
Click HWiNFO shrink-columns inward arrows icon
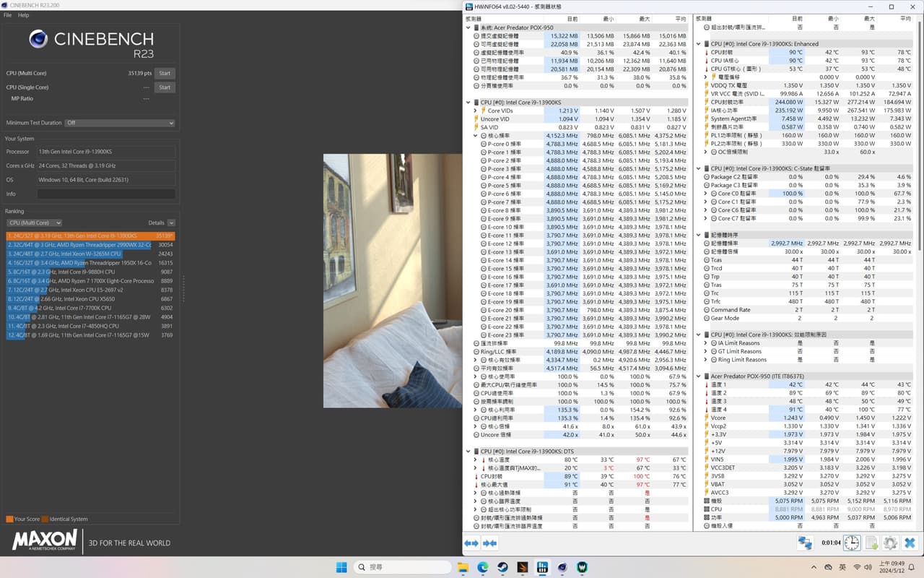click(489, 543)
